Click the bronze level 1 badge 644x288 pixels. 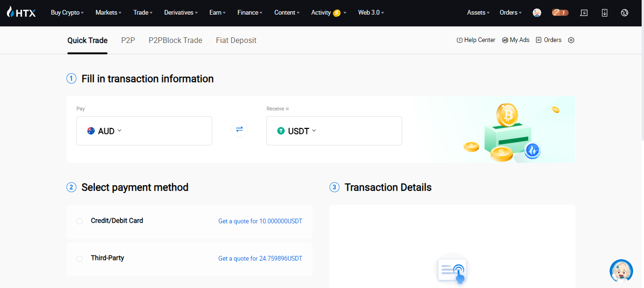coord(560,13)
